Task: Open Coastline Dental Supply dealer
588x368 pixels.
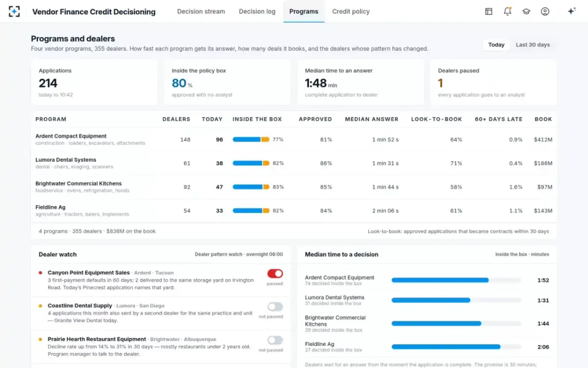Action: tap(80, 306)
